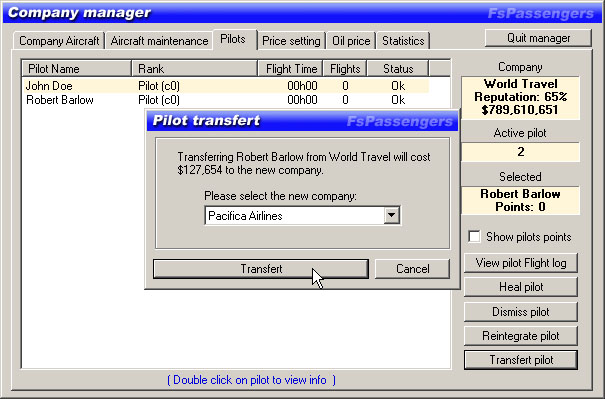Click the Heal pilot button
The height and width of the screenshot is (399, 605).
[x=521, y=287]
